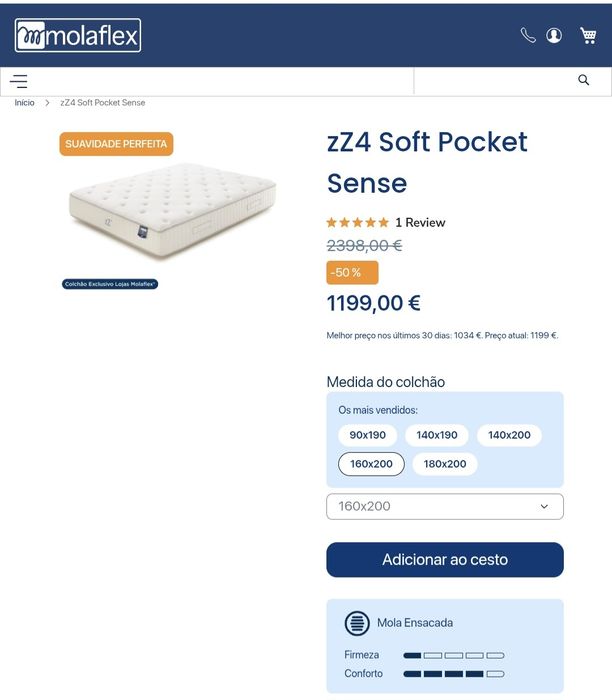Viewport: 612px width, 700px height.
Task: Select the 90x190 mattress size
Action: (x=368, y=435)
